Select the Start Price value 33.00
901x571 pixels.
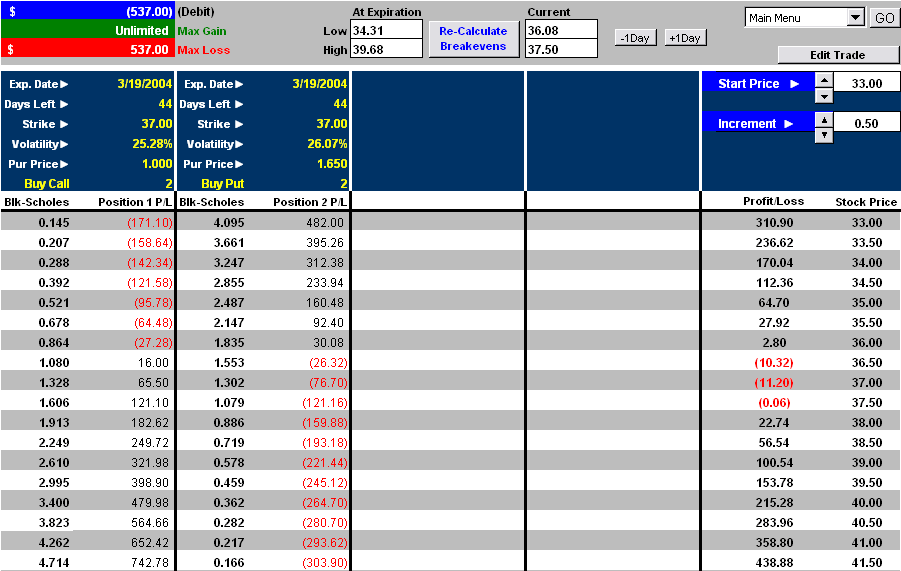pyautogui.click(x=866, y=84)
